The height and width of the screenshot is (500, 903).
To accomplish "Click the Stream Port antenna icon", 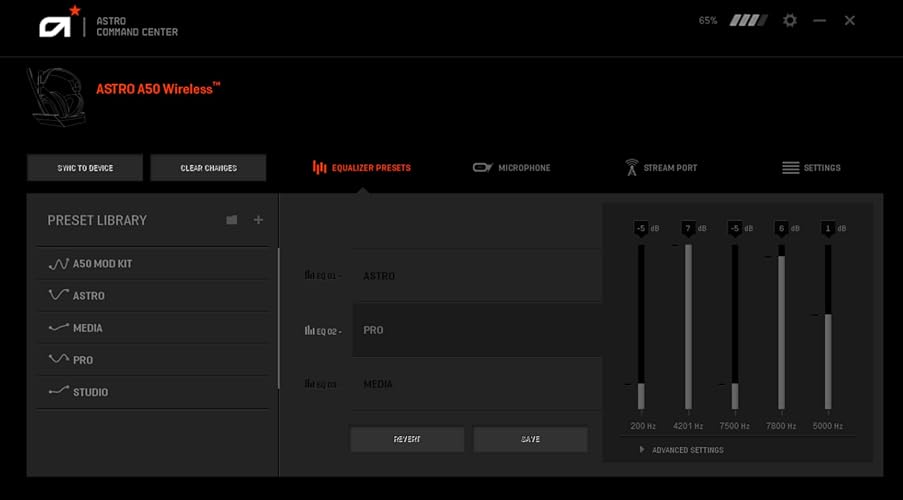I will (632, 168).
